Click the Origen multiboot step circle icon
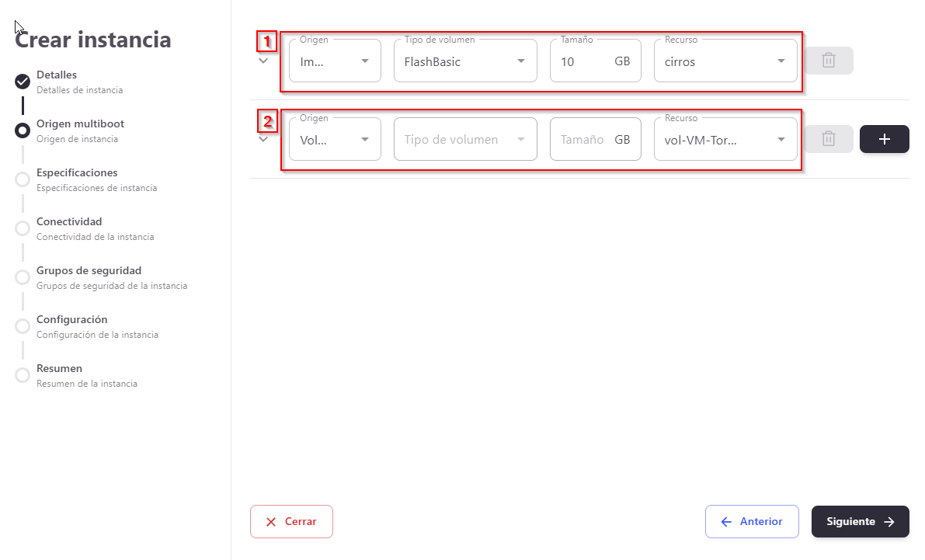Image resolution: width=925 pixels, height=560 pixels. (x=23, y=130)
